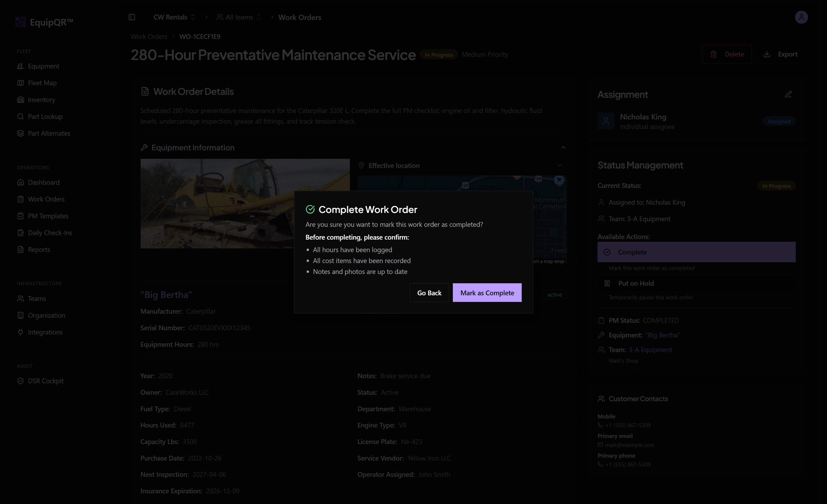Viewport: 827px width, 504px height.
Task: Click the PM Status clipboard icon
Action: (601, 320)
